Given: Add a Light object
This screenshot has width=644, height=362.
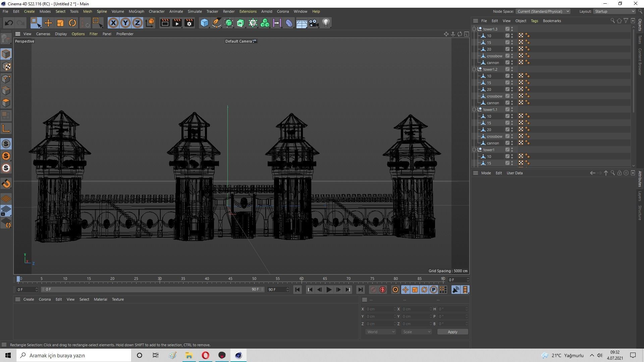Looking at the screenshot, I should click(326, 23).
